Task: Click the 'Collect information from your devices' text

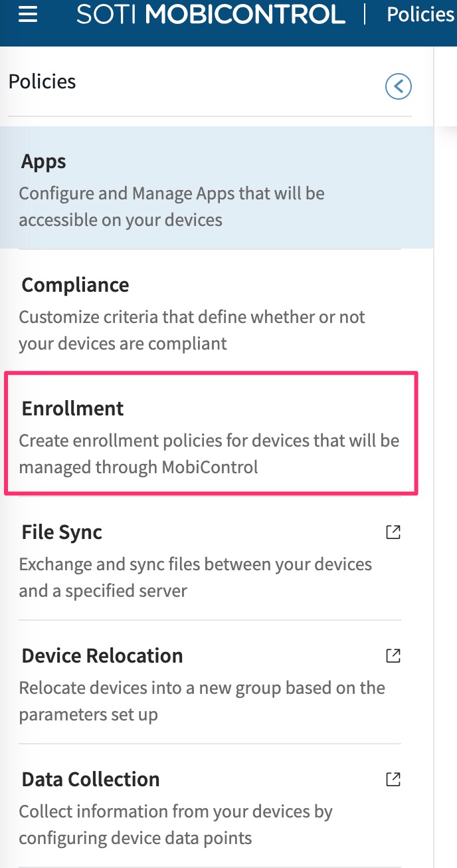Action: [175, 825]
